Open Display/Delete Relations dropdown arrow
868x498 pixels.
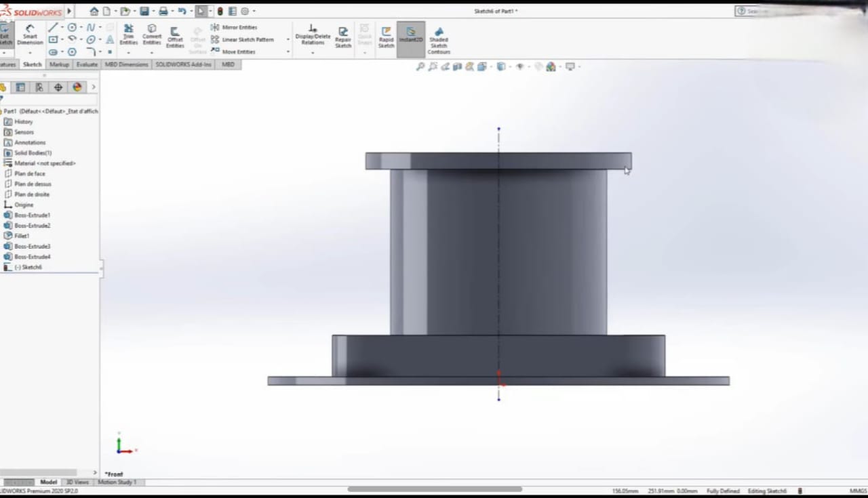[313, 53]
